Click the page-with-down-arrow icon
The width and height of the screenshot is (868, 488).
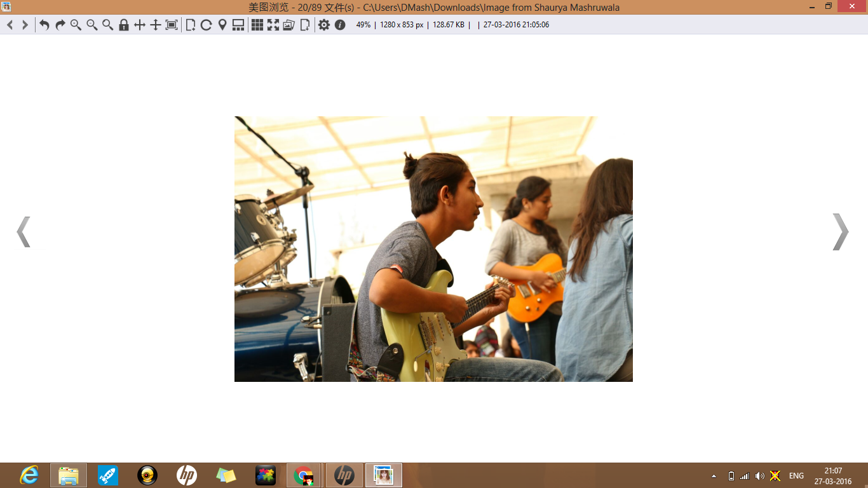pos(305,25)
